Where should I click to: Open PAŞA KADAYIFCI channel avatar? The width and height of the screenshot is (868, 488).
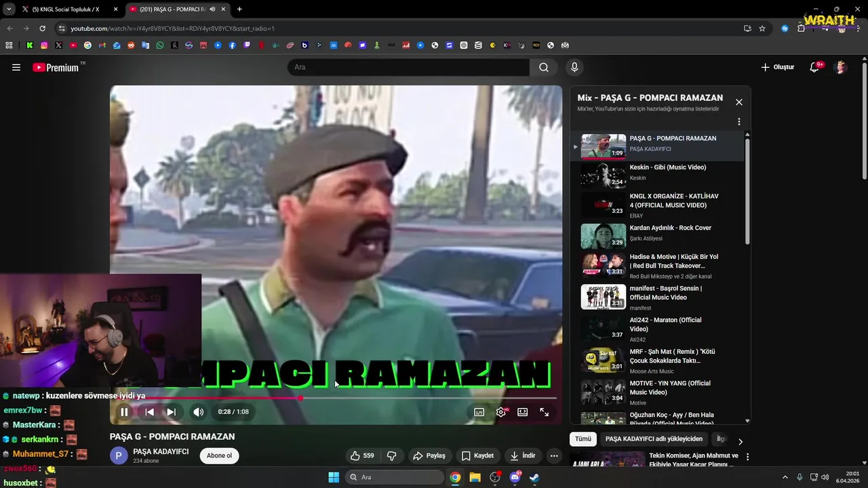pos(119,455)
